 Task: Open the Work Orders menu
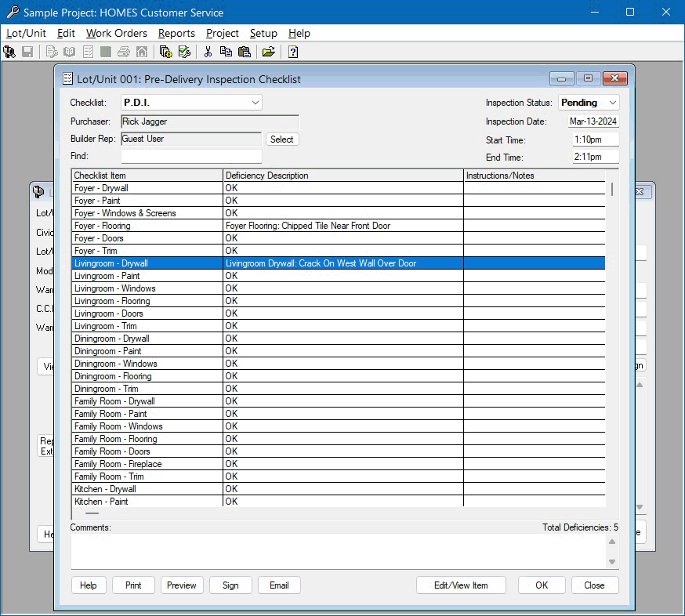117,33
